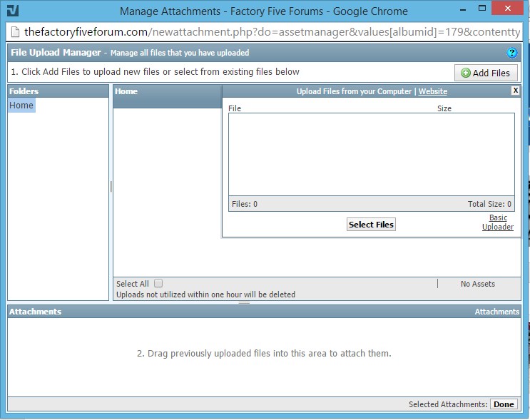
Task: Maximize the Chrome window
Action: click(482, 8)
